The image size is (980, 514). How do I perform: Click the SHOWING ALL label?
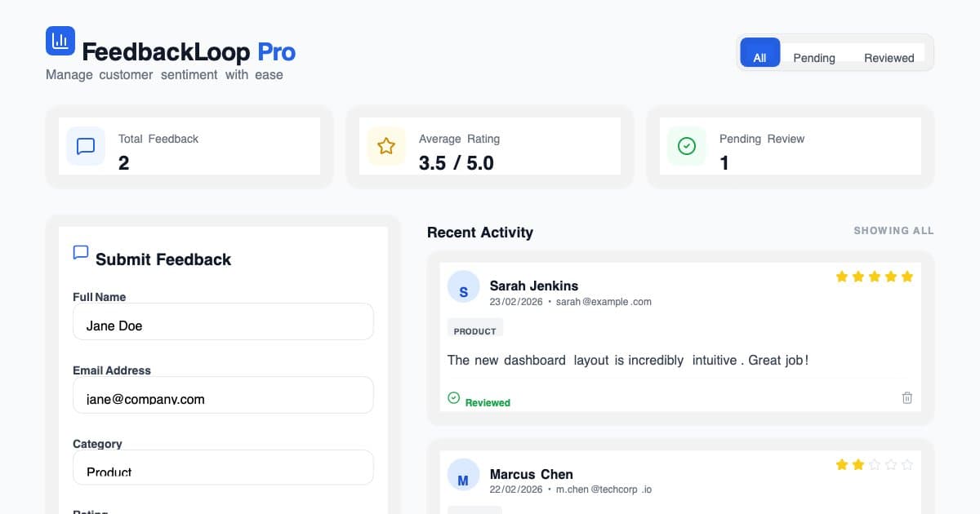click(893, 231)
